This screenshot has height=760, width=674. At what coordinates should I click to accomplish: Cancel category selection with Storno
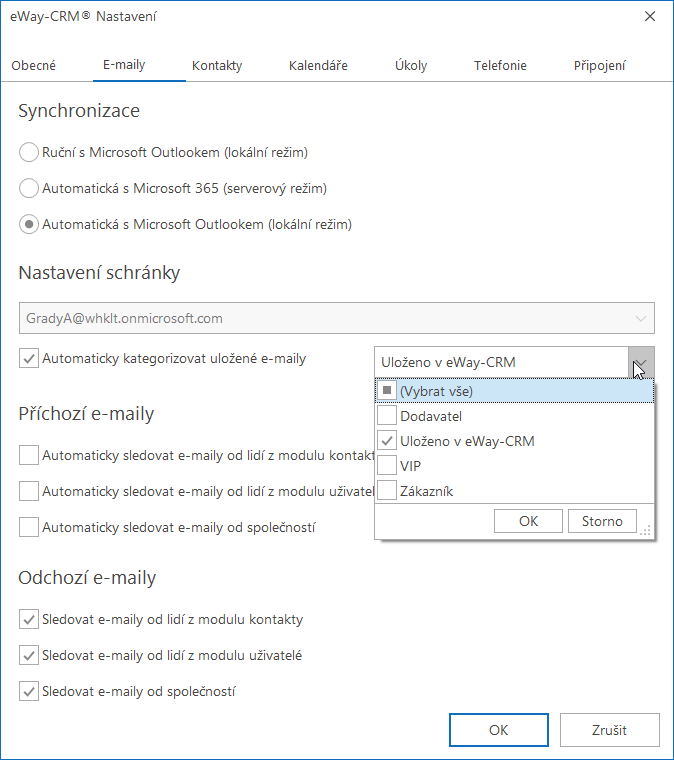click(602, 521)
